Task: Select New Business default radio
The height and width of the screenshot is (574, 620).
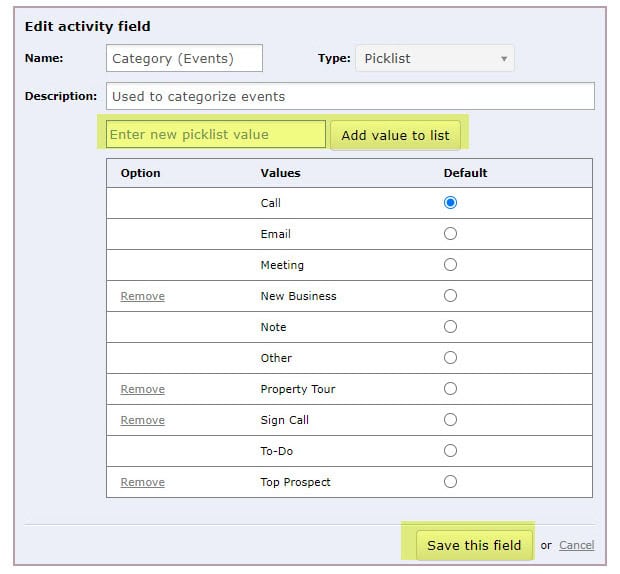Action: click(450, 296)
